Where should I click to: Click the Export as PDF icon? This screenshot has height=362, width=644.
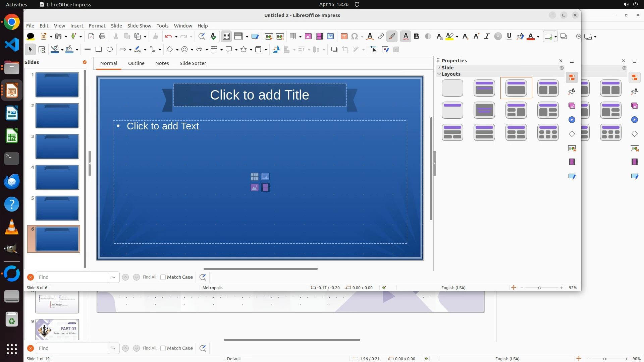pos(91,37)
